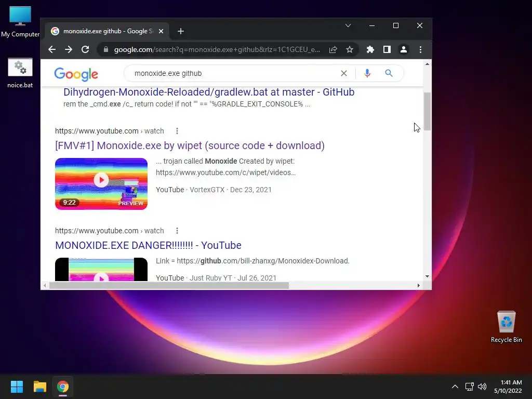532x399 pixels.
Task: Open network status in system tray
Action: click(469, 387)
